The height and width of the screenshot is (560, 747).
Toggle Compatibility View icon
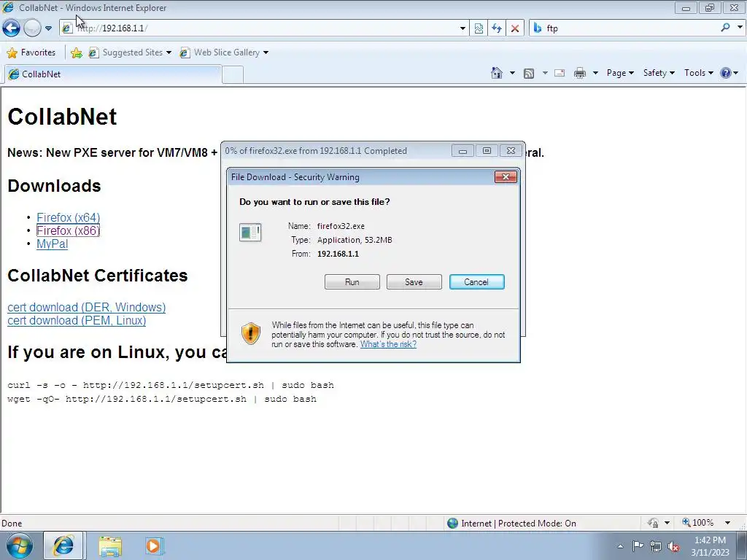[x=479, y=28]
